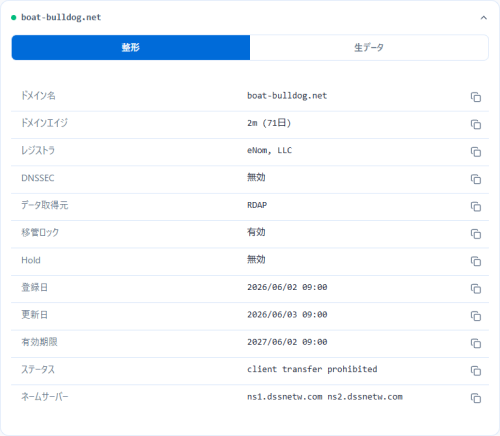Screen dimensions: 500x436
Task: Copy the レジストラ value eNom, LLC
Action: click(x=476, y=152)
